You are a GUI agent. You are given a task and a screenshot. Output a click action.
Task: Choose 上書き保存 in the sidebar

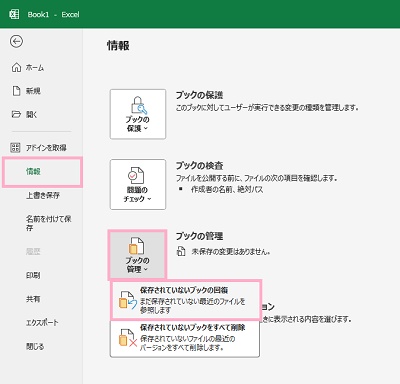point(43,195)
